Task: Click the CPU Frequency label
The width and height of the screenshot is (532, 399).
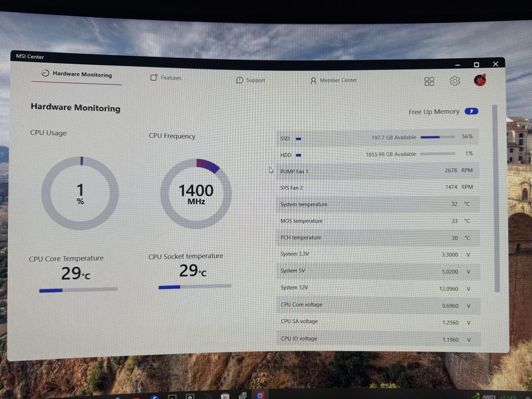Action: pos(172,136)
